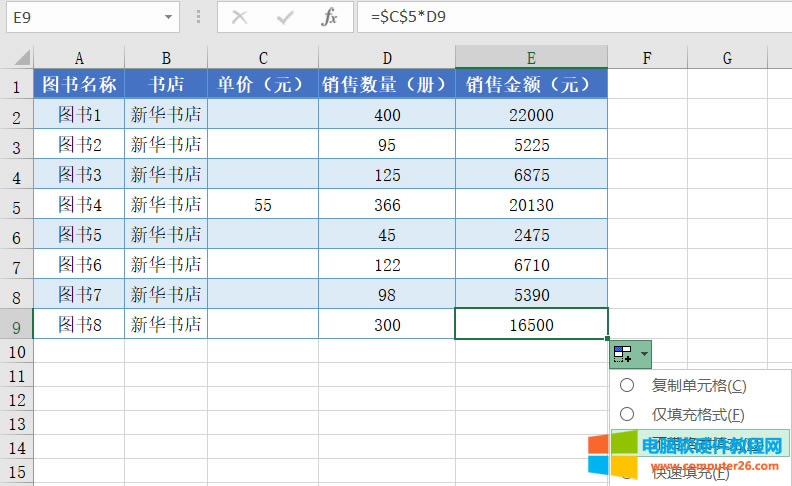Click the three-dot handle beside Name Box
This screenshot has height=486, width=792.
tap(198, 17)
